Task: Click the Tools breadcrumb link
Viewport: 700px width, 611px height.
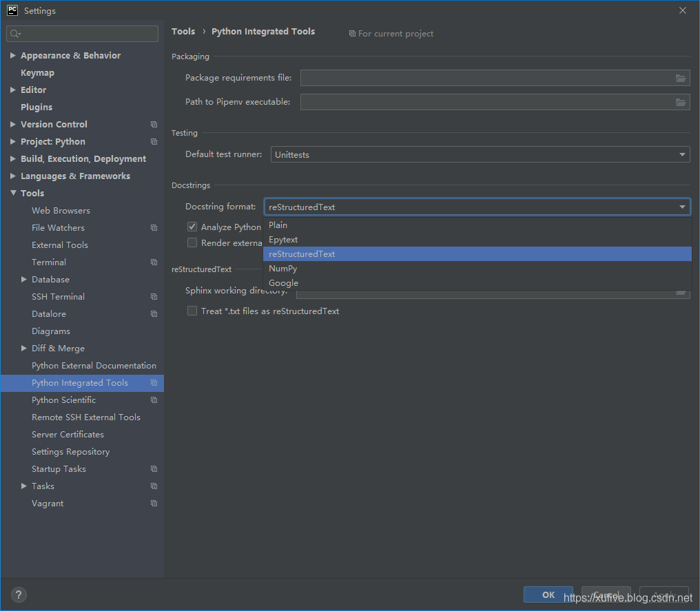Action: (x=183, y=32)
